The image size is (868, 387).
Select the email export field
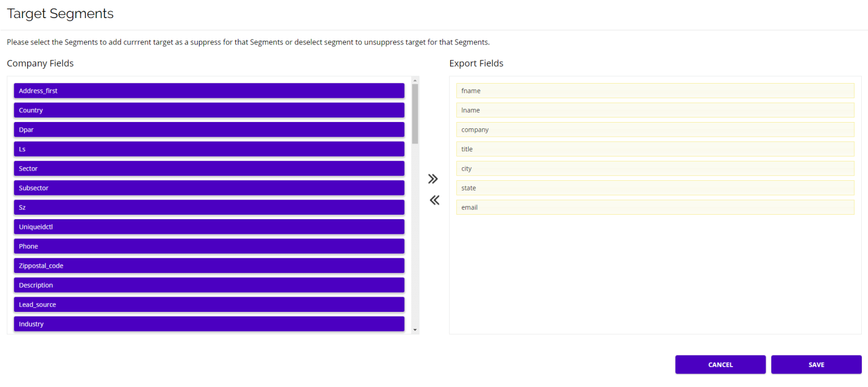(x=655, y=207)
